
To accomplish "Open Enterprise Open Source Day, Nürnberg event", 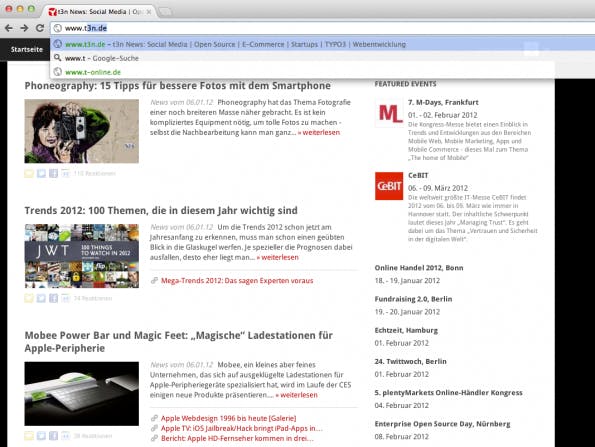I will [442, 424].
